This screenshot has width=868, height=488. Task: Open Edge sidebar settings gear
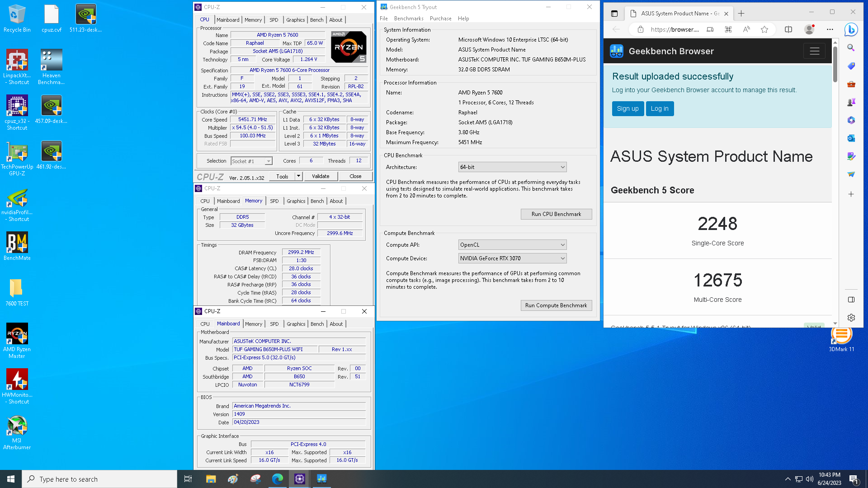coord(851,318)
